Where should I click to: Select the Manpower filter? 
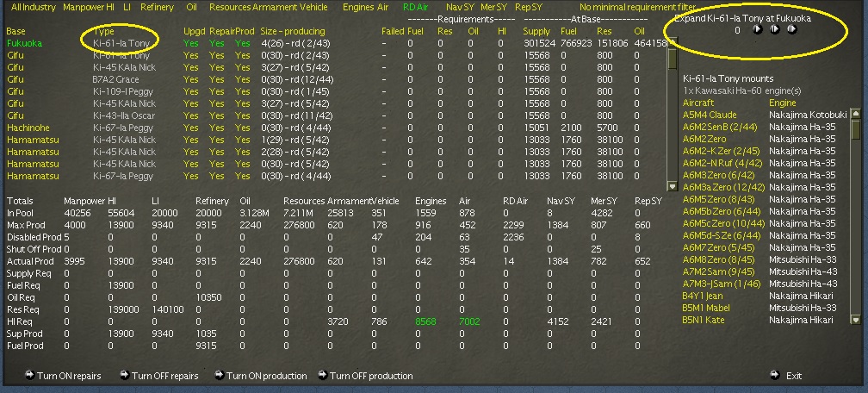point(84,7)
